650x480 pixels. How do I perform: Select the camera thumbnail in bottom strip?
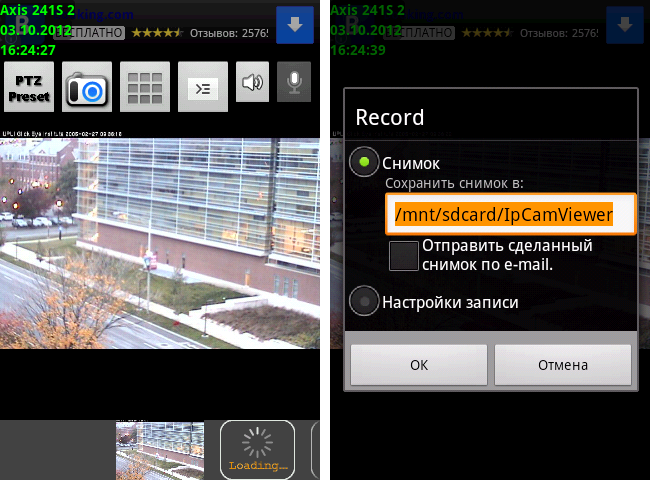tap(160, 450)
